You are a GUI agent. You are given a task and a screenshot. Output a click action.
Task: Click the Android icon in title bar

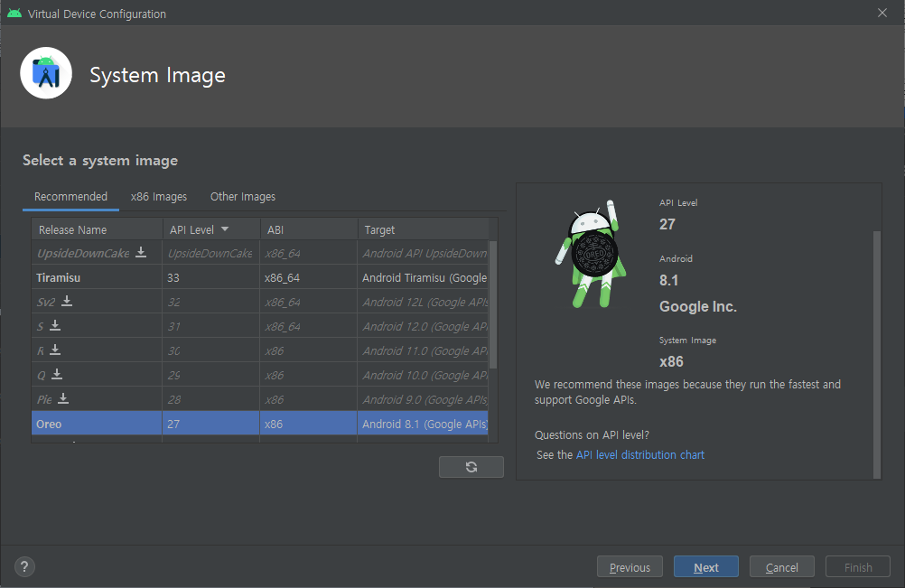(14, 14)
